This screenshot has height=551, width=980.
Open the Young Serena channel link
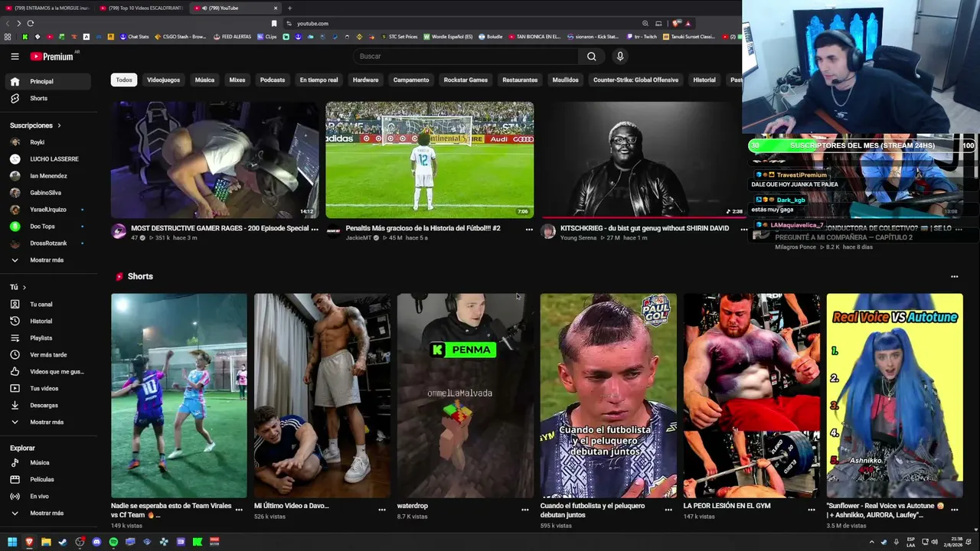[x=578, y=238]
